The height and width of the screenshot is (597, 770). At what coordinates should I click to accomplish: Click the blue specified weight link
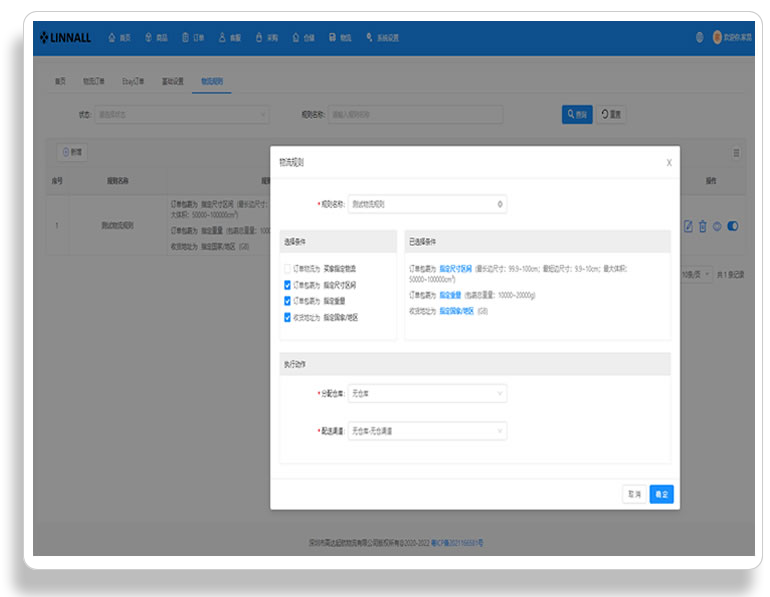coord(450,296)
